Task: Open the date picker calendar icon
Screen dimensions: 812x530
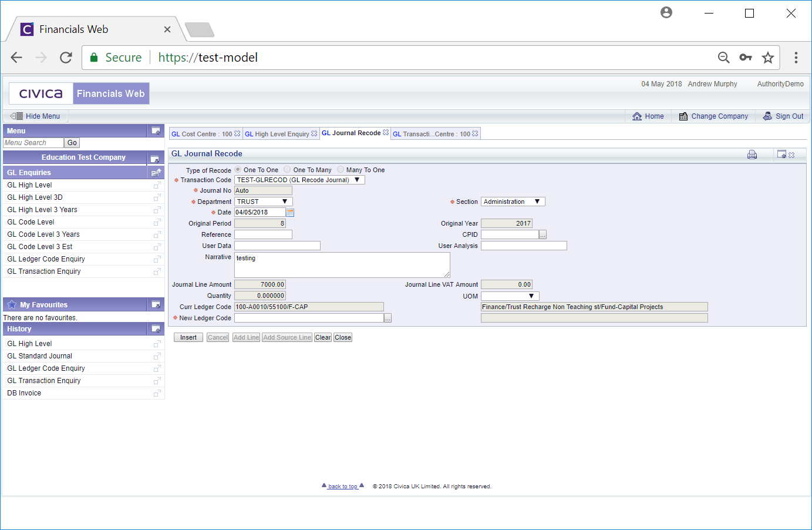Action: (x=290, y=212)
